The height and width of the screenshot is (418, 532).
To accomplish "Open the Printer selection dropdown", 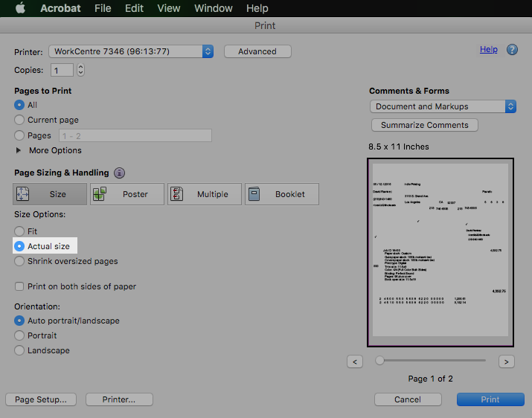I will click(x=131, y=51).
